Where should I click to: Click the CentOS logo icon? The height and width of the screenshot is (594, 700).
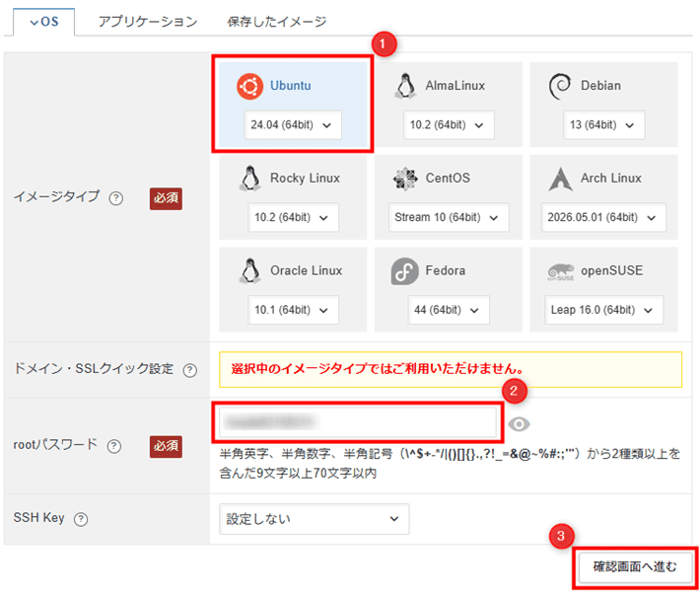tap(405, 179)
